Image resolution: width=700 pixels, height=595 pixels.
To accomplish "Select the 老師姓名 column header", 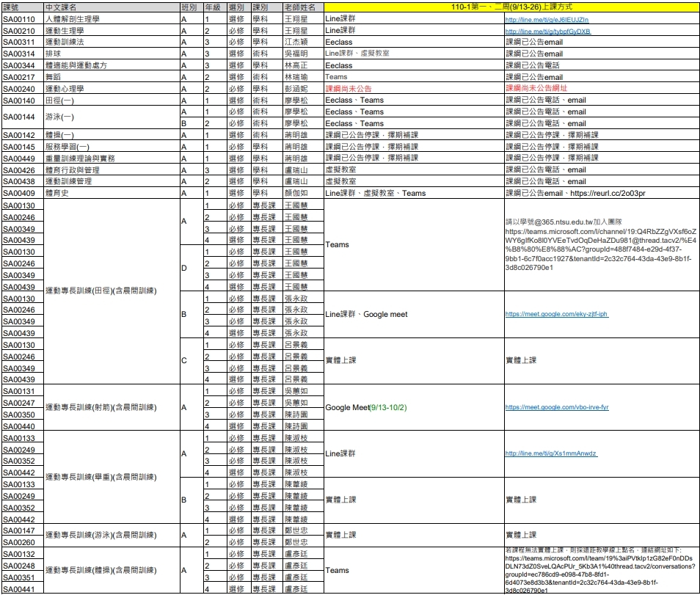I will (304, 7).
